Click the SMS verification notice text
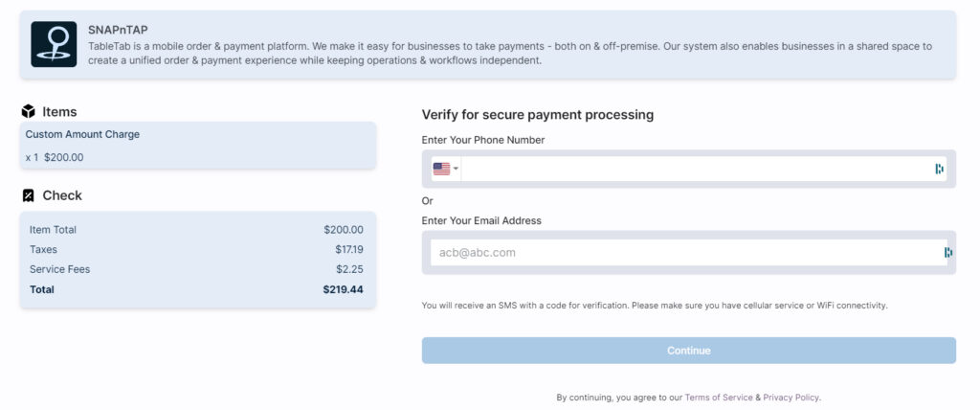This screenshot has width=980, height=410. pyautogui.click(x=655, y=306)
